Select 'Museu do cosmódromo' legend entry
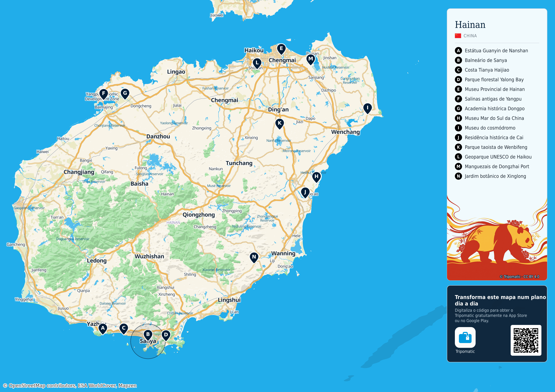Image resolution: width=555 pixels, height=392 pixels. 490,128
